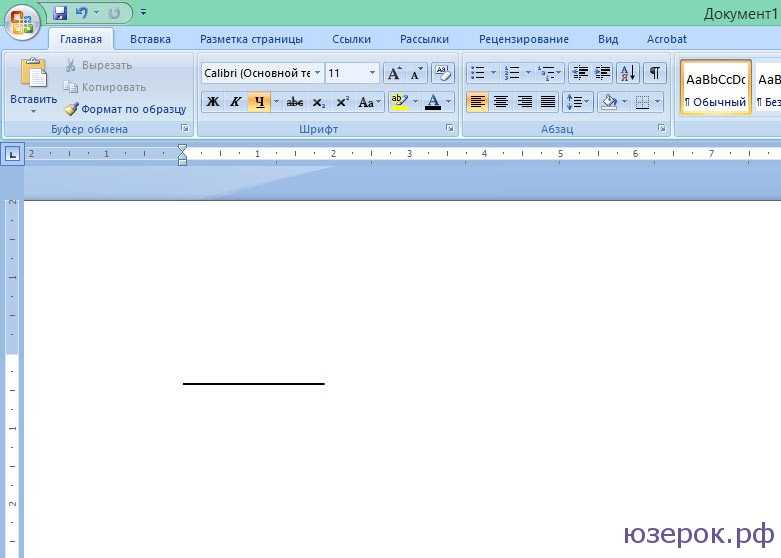Go to the Рецензирование tab
The image size is (781, 558).
pos(523,39)
